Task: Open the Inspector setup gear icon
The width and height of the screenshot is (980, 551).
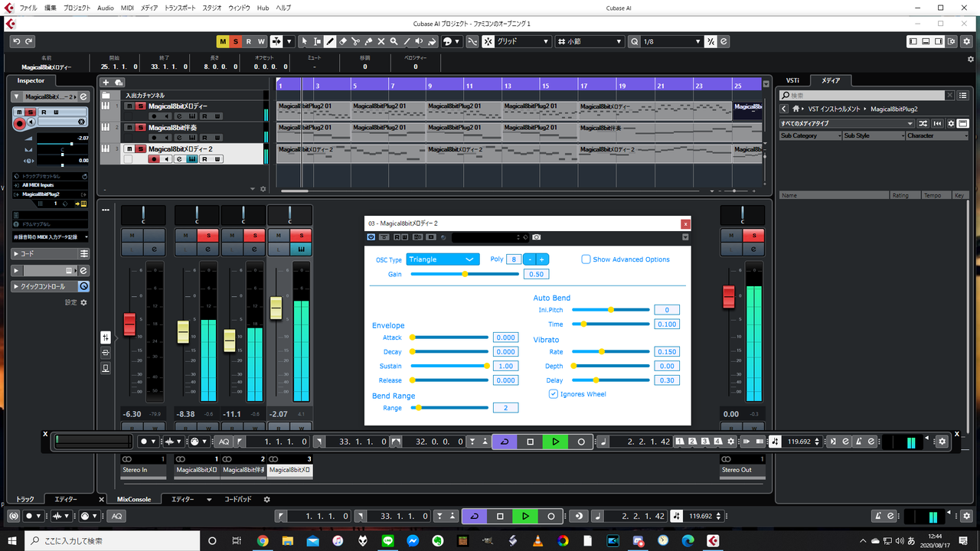Action: point(83,302)
